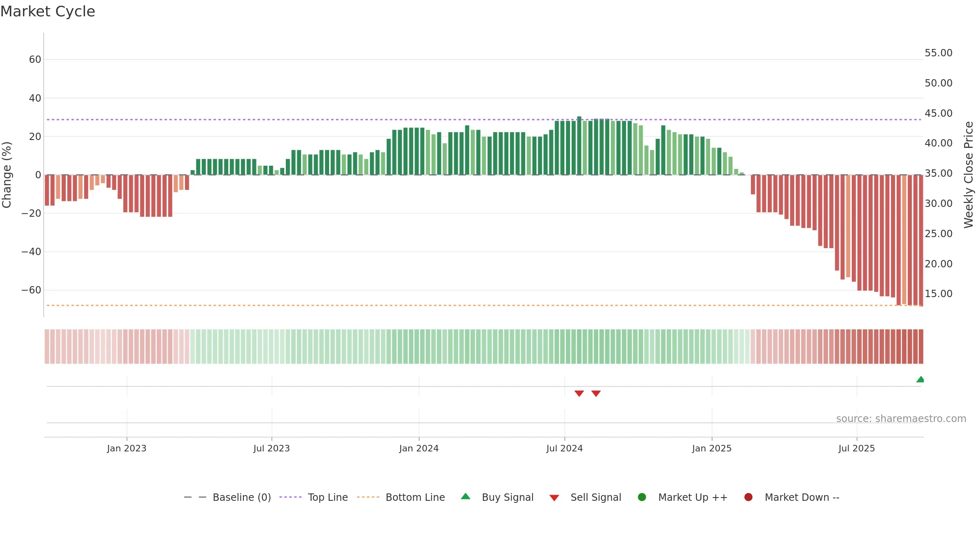Click the tallest green bar above the top line
The image size is (980, 551).
coord(579,145)
